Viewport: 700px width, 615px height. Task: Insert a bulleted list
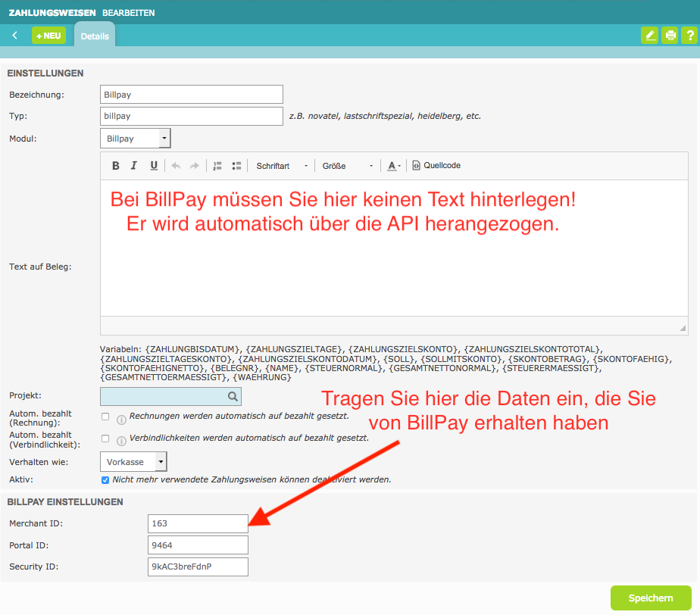coord(236,166)
